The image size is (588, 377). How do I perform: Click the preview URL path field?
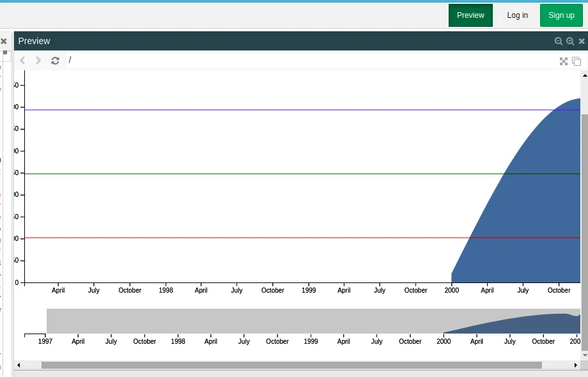311,60
